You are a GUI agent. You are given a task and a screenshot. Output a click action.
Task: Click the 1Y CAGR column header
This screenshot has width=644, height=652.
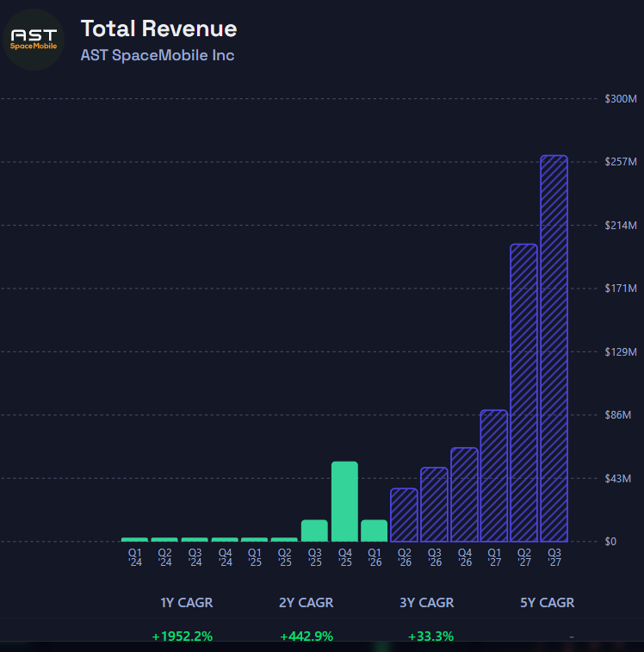tap(186, 603)
